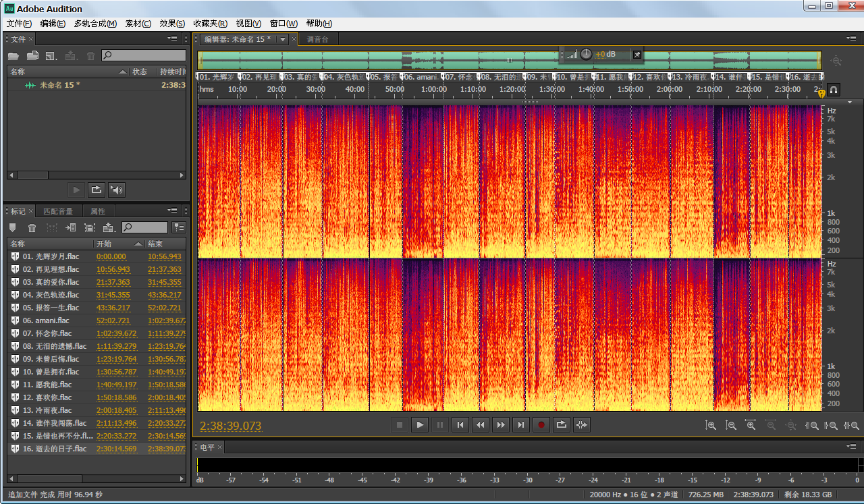Screen dimensions: 864x504
Task: Open the Levels panel options menu
Action: 851,447
